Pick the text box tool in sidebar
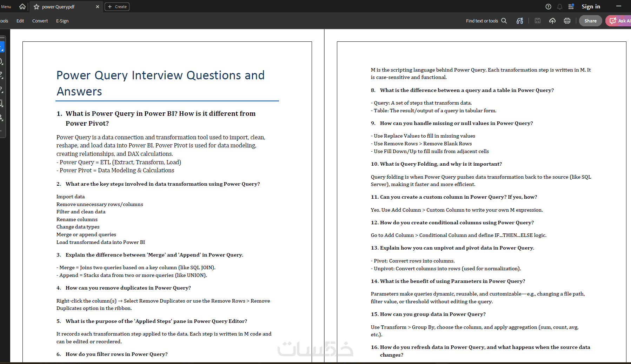Viewport: 631px width, 364px height. [1, 103]
